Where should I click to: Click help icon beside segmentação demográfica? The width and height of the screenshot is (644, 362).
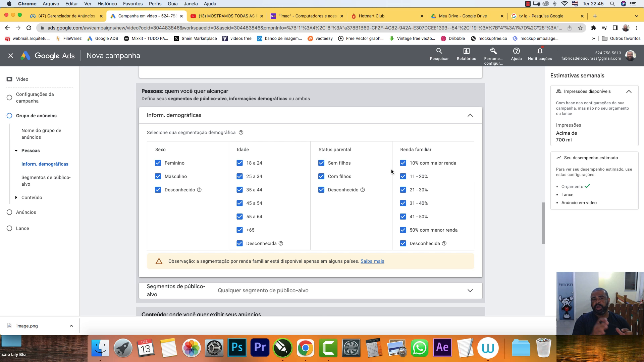[x=241, y=132]
